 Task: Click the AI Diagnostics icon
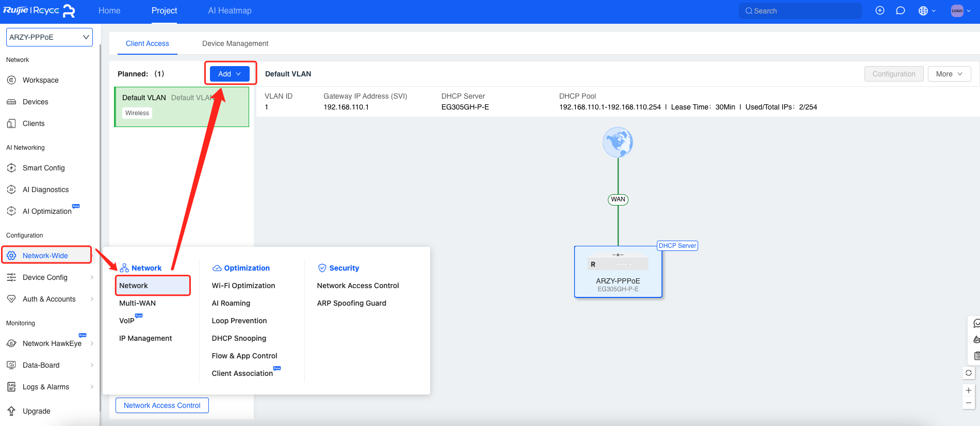tap(11, 190)
